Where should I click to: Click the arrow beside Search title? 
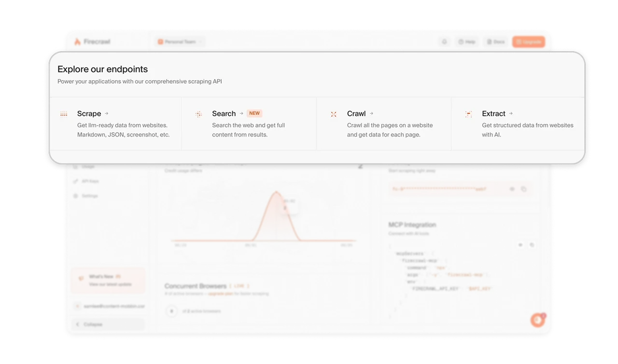241,113
